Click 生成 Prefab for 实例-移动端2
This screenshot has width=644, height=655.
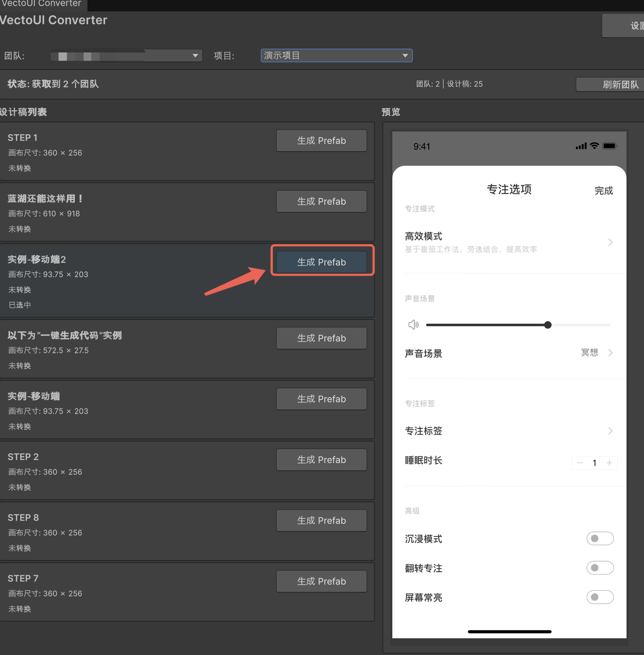[321, 262]
